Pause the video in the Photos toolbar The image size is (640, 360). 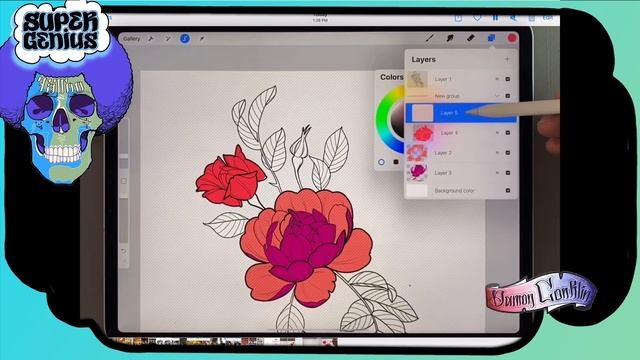coord(495,18)
